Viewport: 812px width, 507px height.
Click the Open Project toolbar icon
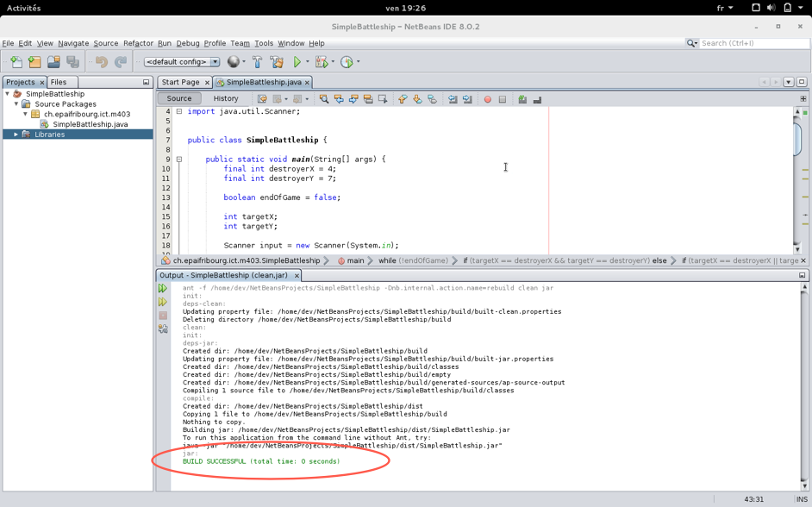click(x=53, y=61)
